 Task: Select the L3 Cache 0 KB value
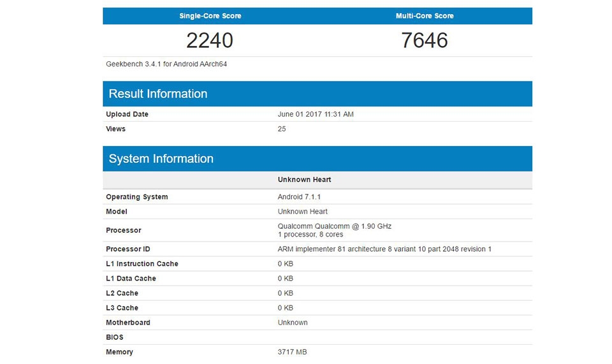tap(286, 308)
